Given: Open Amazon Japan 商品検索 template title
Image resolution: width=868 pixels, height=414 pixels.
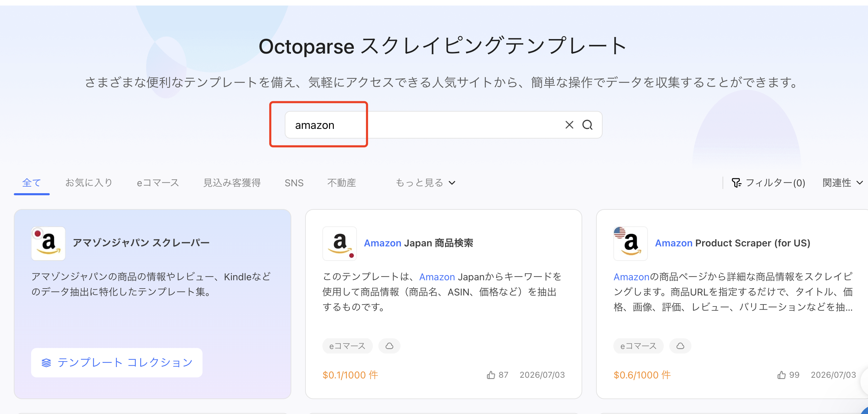Looking at the screenshot, I should [418, 243].
